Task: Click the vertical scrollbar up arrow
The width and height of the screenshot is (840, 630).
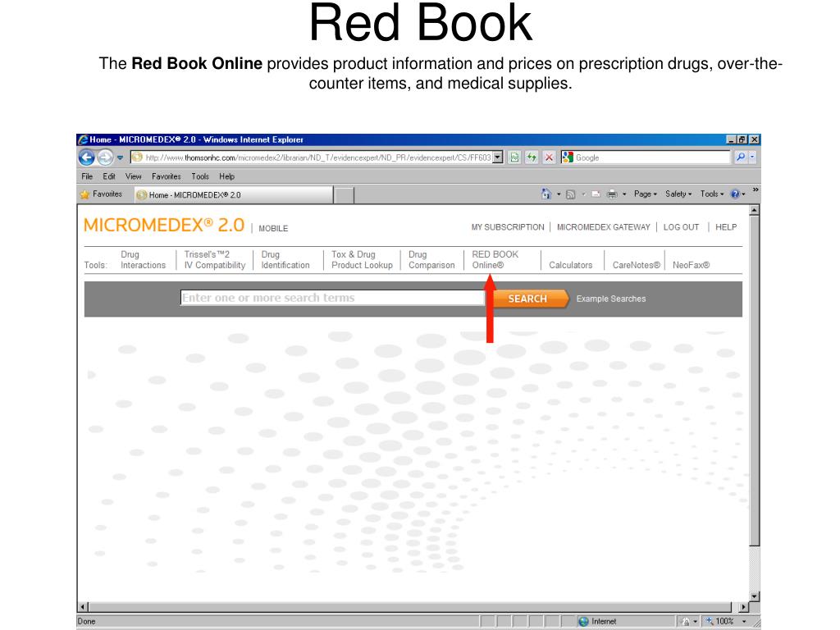Action: click(x=755, y=210)
